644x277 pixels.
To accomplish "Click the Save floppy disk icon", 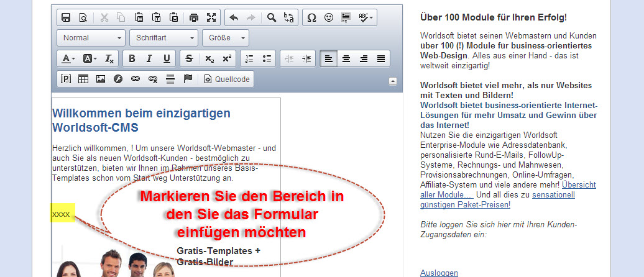I will pyautogui.click(x=66, y=17).
